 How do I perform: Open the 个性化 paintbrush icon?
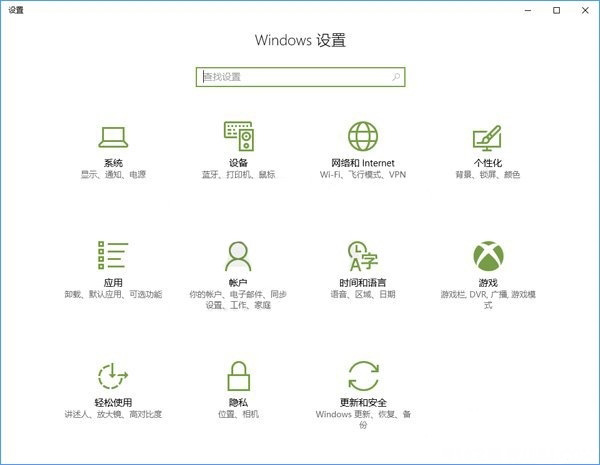coord(487,138)
